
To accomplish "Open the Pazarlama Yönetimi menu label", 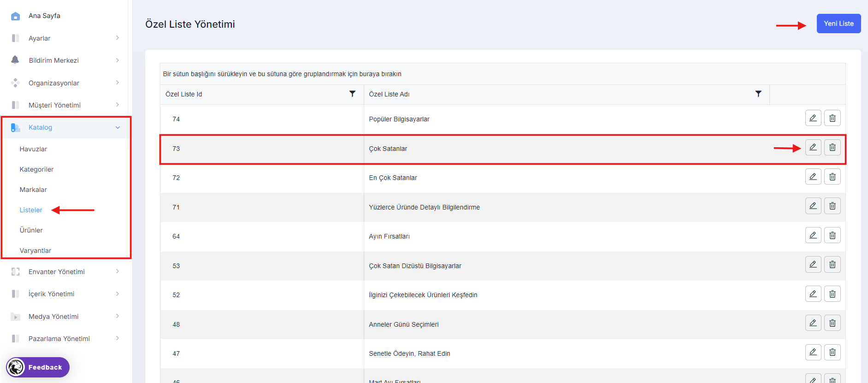I will (x=59, y=339).
